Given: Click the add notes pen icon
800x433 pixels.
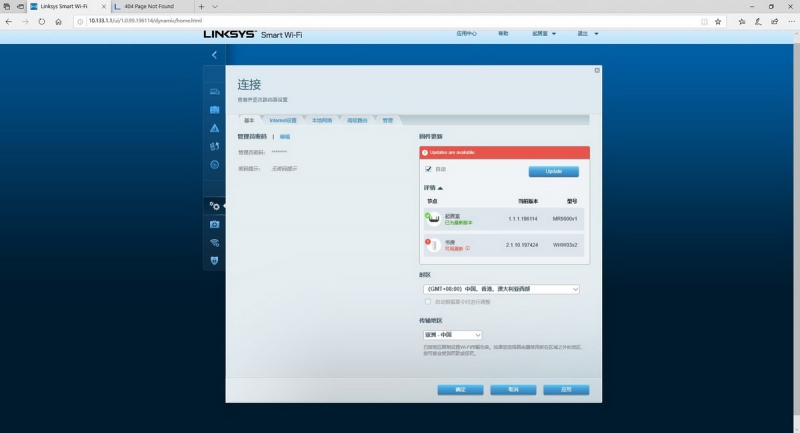Looking at the screenshot, I should [x=758, y=21].
